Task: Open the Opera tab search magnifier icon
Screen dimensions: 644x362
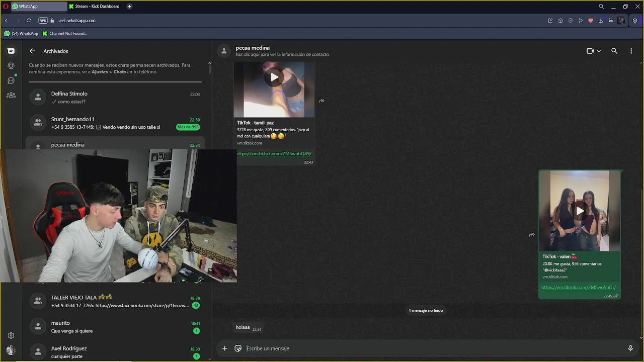Action: [601, 7]
